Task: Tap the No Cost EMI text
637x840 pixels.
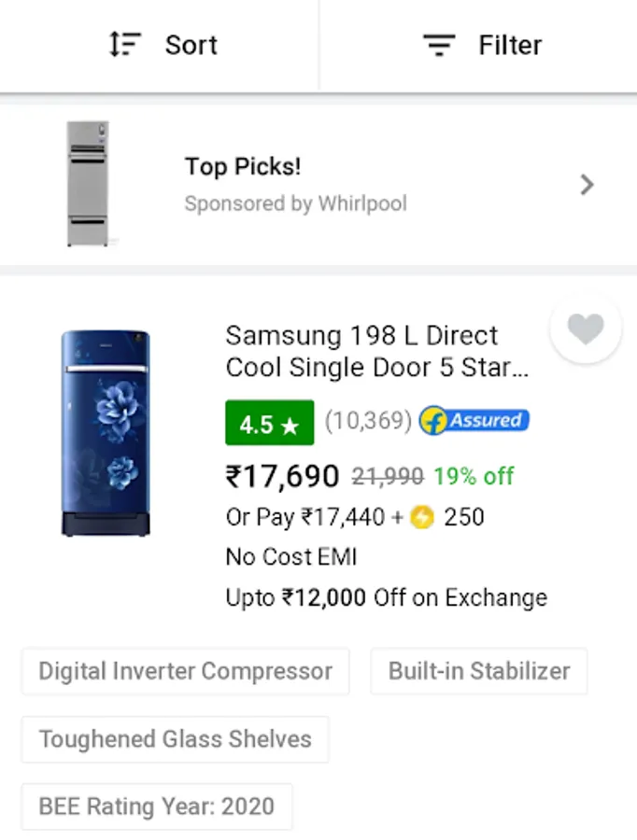Action: click(x=291, y=557)
